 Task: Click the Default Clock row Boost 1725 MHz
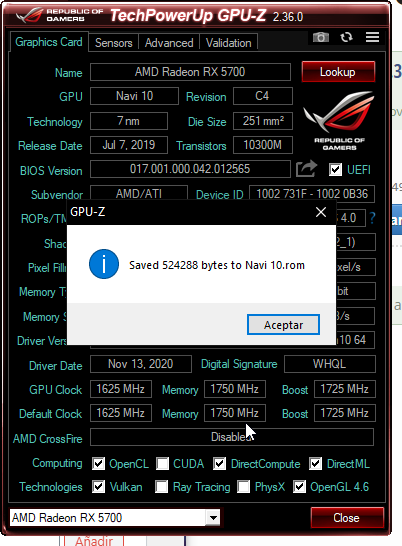[345, 413]
